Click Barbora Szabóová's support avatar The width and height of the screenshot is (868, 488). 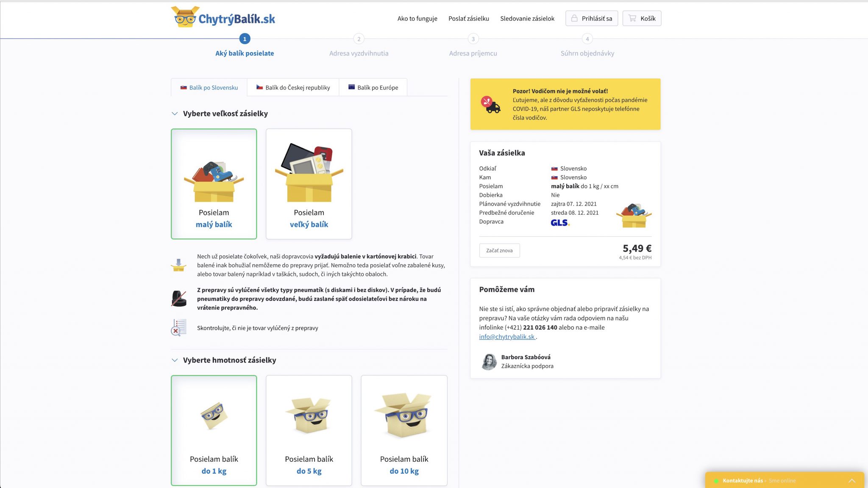coord(489,361)
